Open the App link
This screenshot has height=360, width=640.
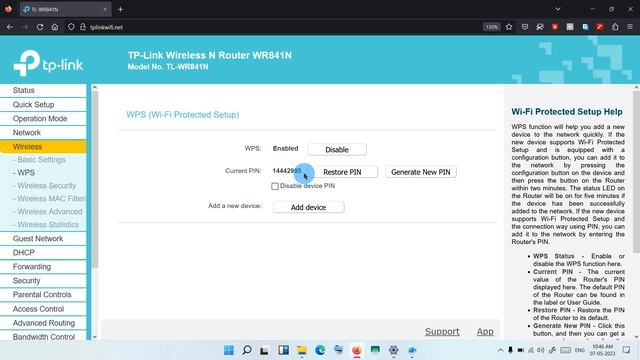[x=485, y=331]
